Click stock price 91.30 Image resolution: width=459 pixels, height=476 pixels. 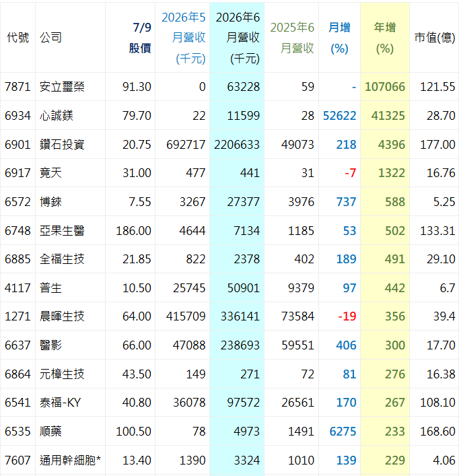pos(137,87)
